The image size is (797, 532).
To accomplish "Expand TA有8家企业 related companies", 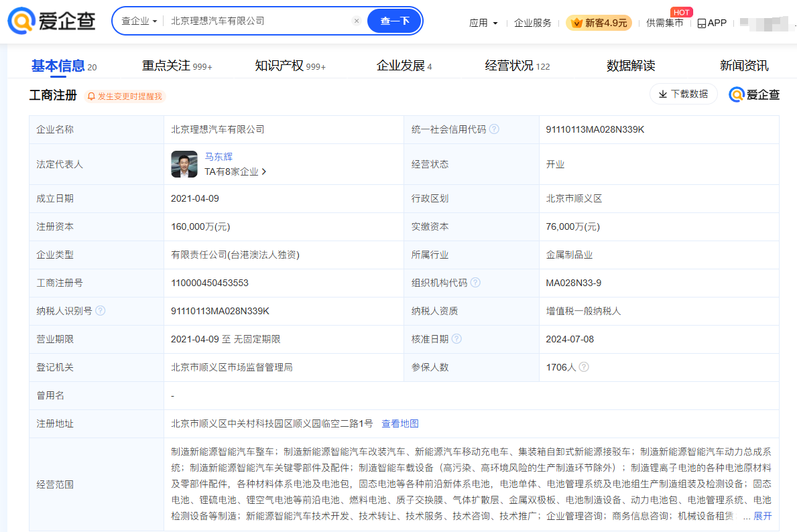I will click(235, 172).
